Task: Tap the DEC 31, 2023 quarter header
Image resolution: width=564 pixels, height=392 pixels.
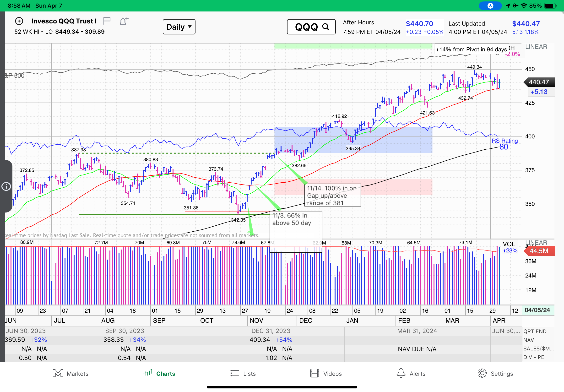Action: (271, 331)
